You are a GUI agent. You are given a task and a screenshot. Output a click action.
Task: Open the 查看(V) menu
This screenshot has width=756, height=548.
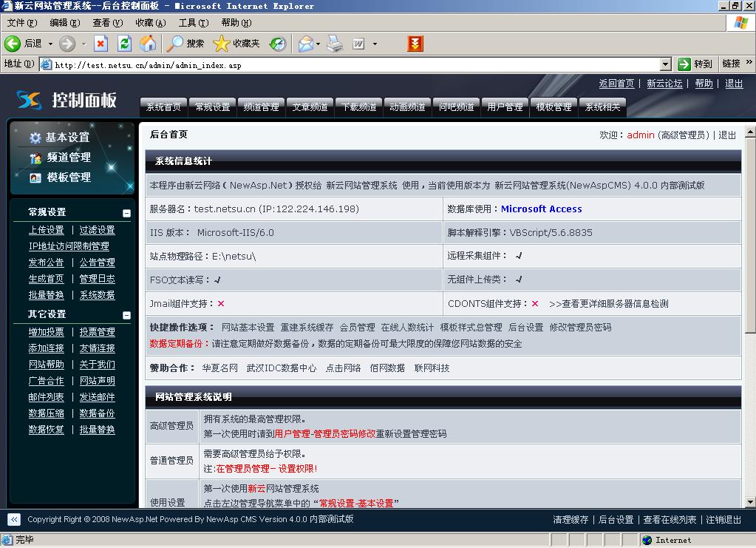click(x=107, y=23)
